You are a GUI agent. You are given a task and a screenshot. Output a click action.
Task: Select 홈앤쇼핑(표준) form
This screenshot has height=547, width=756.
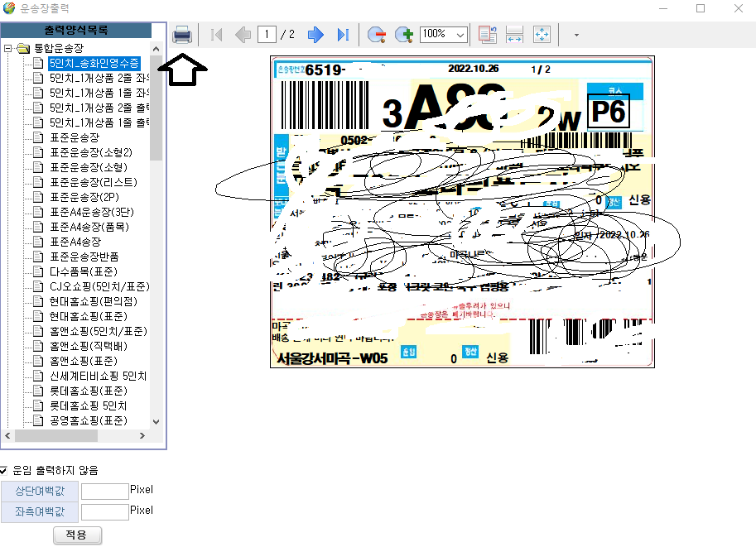pos(84,361)
